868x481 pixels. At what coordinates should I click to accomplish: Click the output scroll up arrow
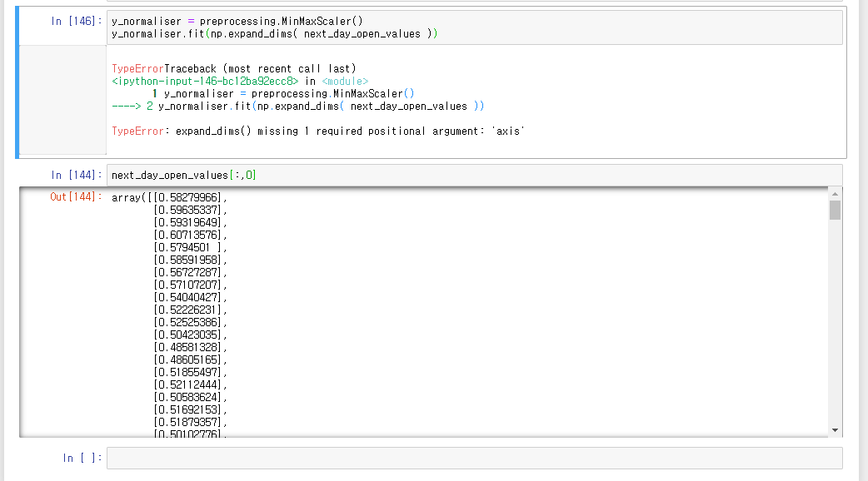(835, 194)
